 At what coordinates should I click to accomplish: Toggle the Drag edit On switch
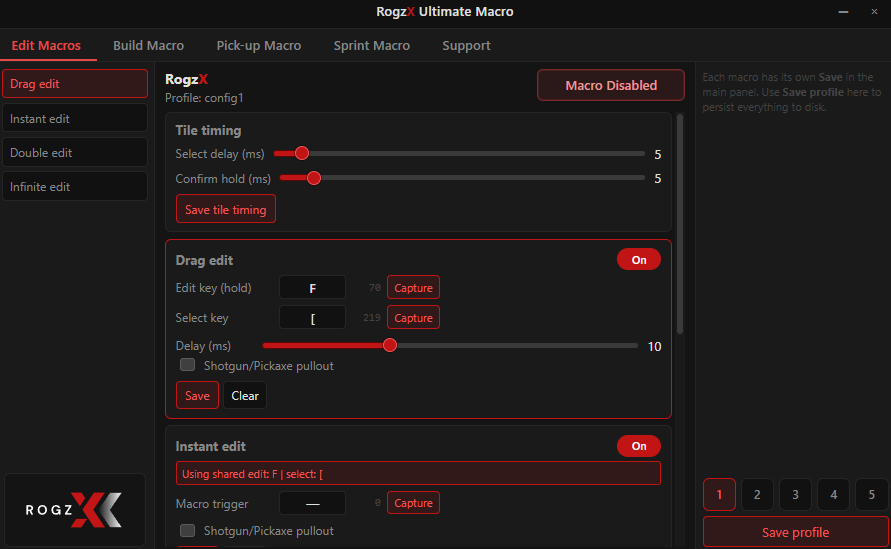639,260
